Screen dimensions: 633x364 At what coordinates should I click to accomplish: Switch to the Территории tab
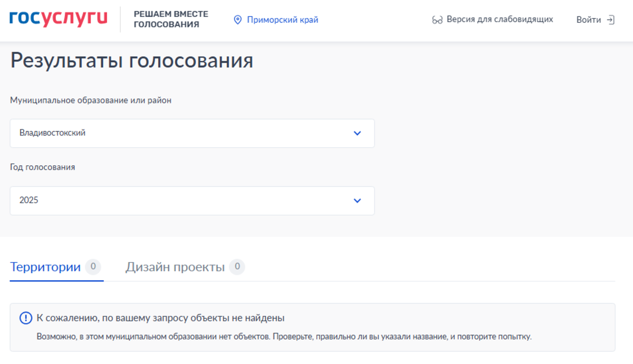(x=45, y=267)
